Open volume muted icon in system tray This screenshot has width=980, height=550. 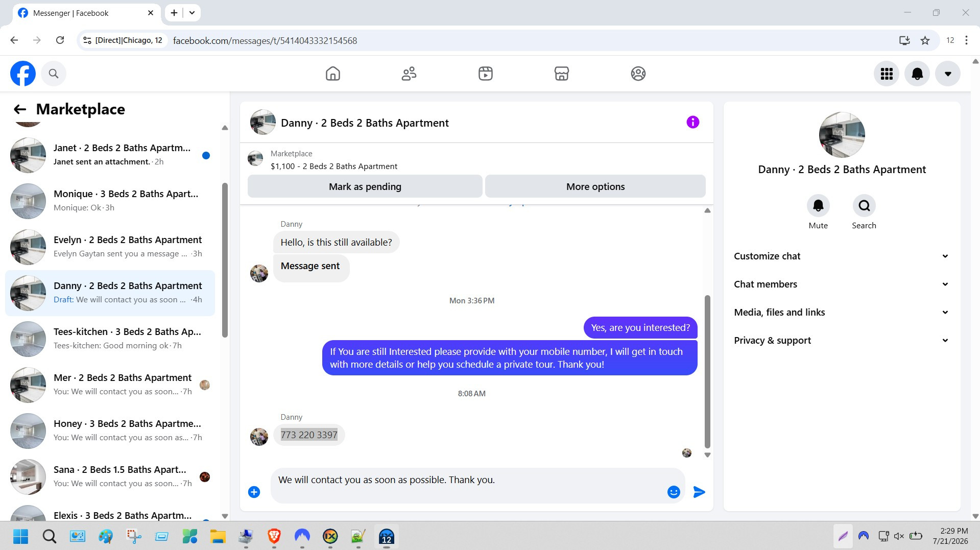click(x=899, y=536)
